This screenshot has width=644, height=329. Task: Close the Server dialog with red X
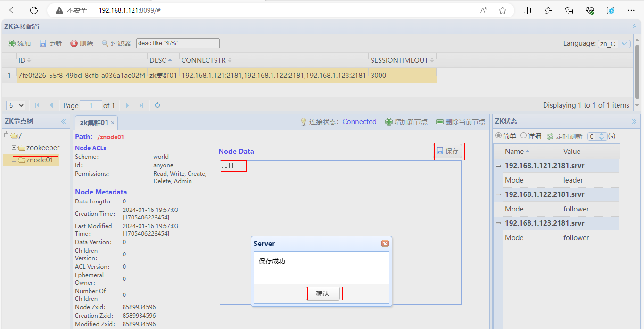click(385, 244)
